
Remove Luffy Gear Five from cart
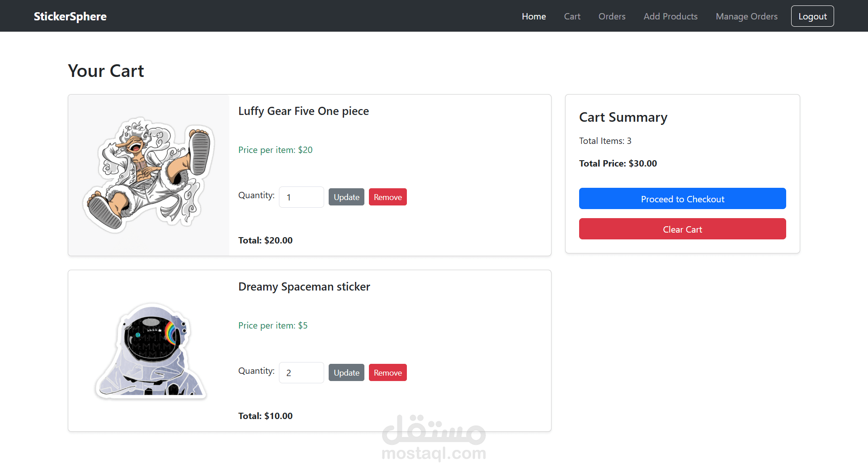(387, 197)
